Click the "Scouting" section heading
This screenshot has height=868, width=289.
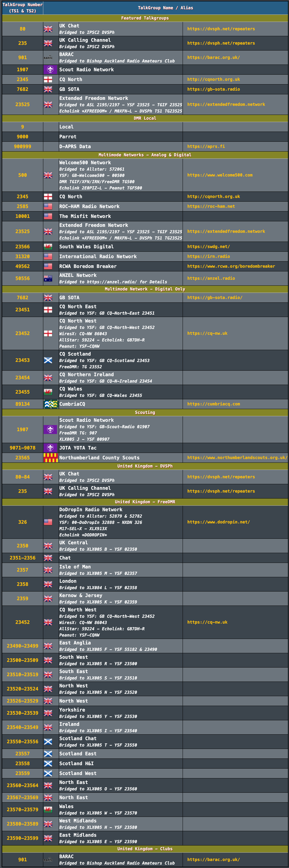(145, 412)
